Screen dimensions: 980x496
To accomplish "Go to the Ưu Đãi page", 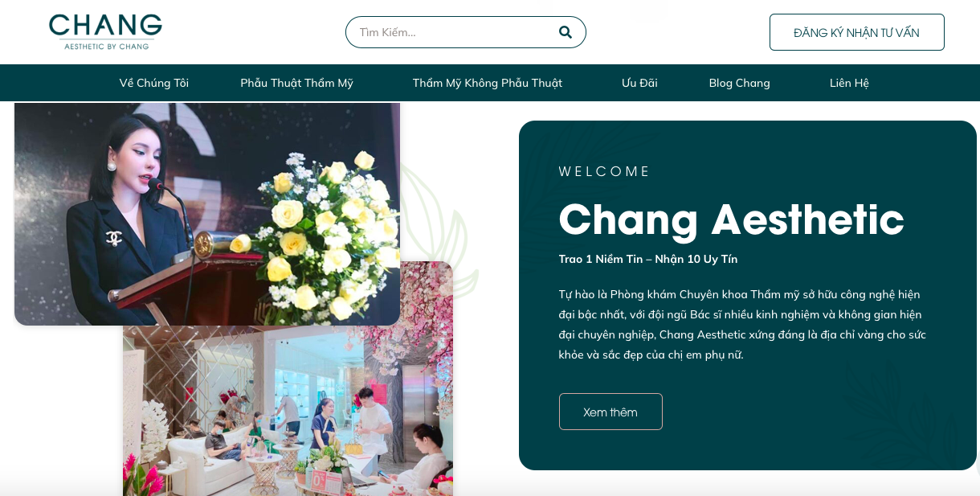I will point(639,83).
